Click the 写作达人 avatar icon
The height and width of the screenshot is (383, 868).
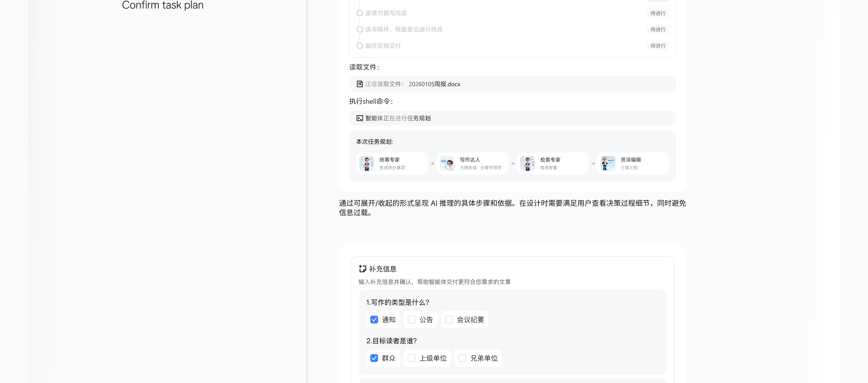coord(447,163)
